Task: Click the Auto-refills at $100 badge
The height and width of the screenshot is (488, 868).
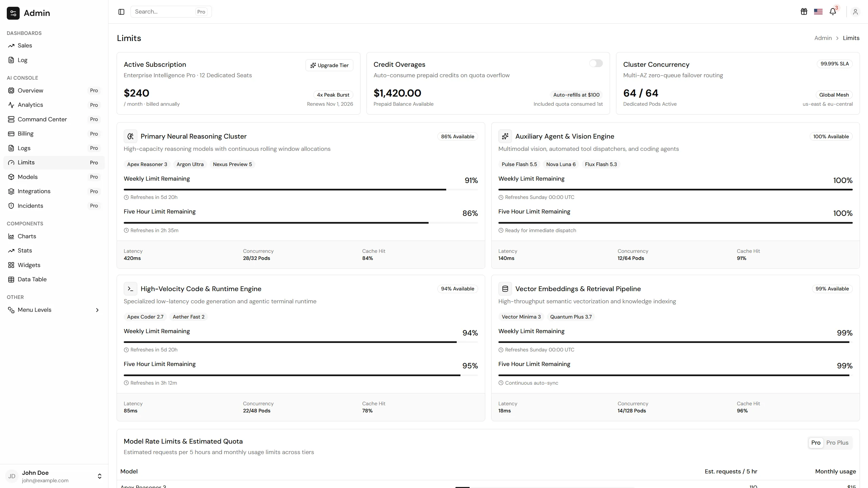Action: coord(576,95)
